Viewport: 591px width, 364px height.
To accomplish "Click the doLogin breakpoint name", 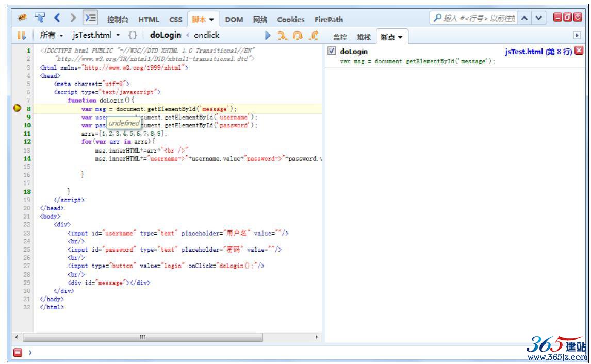I will pyautogui.click(x=354, y=51).
